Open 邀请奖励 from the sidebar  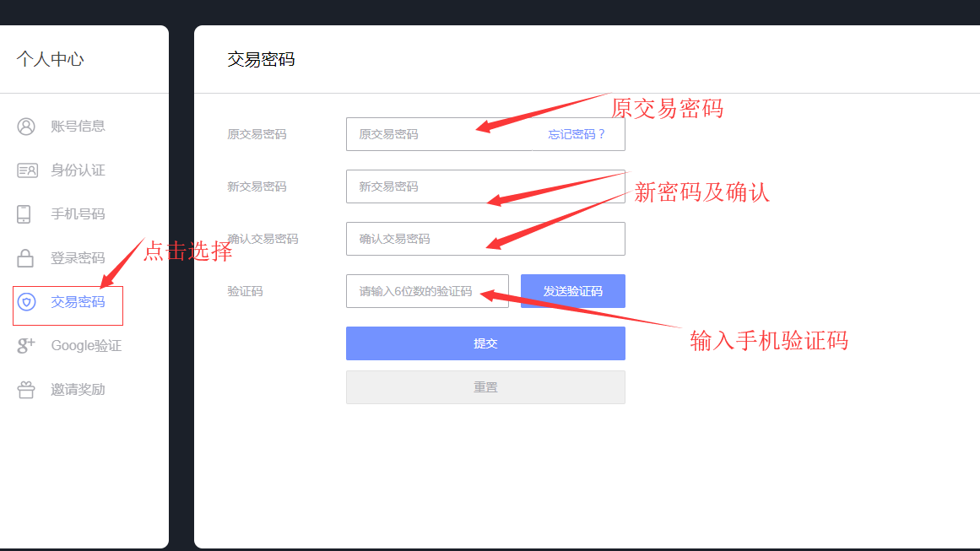pyautogui.click(x=78, y=390)
